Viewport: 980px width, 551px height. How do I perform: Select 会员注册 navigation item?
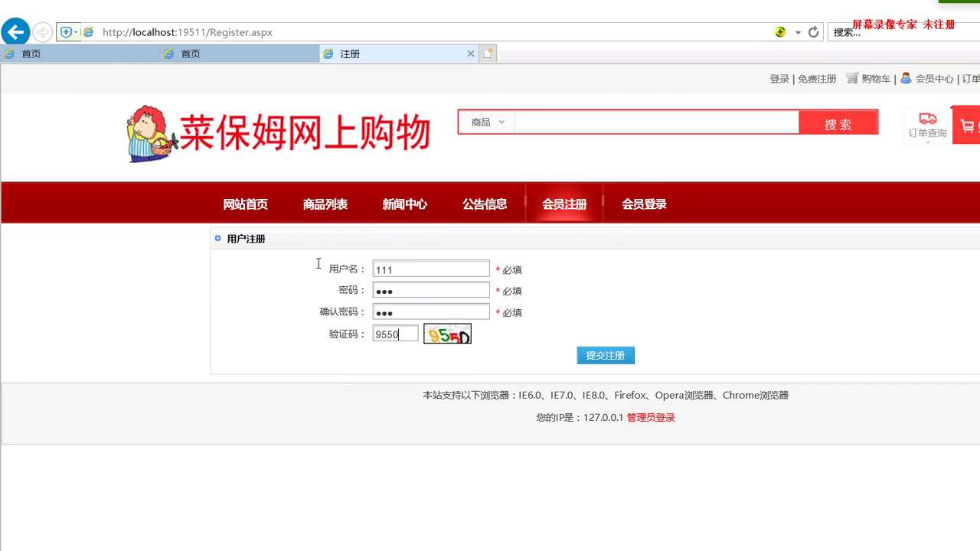click(564, 204)
